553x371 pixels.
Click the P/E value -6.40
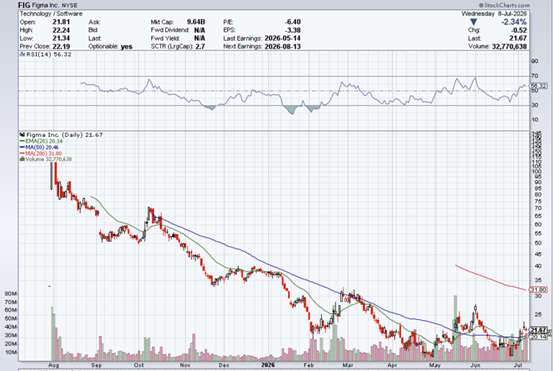(293, 22)
